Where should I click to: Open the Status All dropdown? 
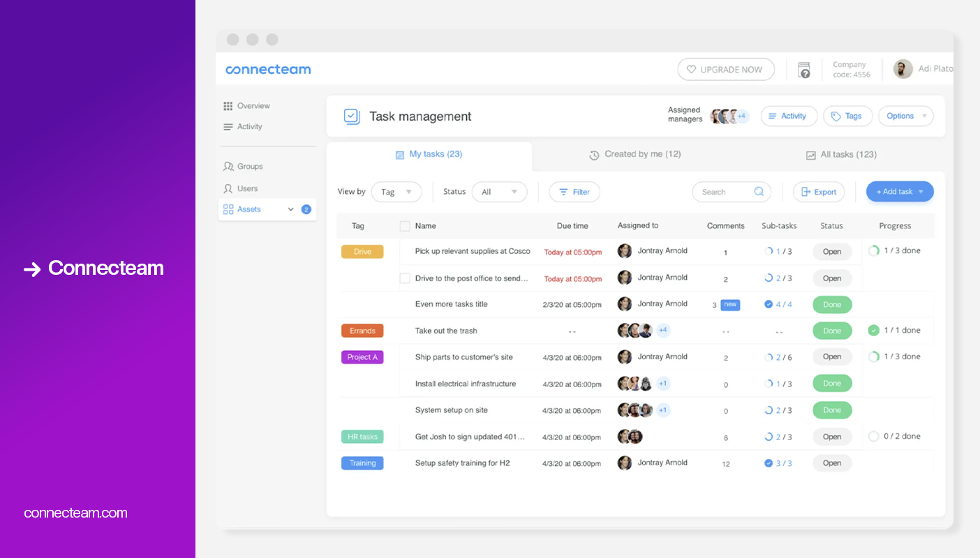(499, 192)
